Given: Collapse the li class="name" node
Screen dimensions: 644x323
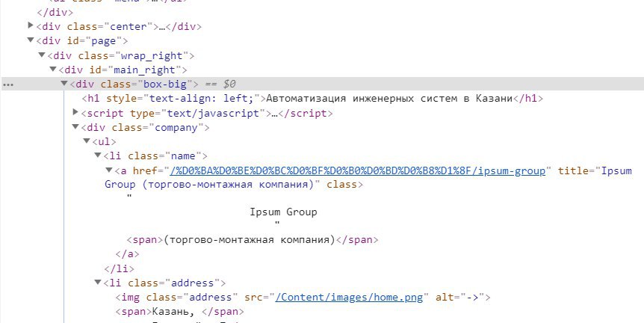Looking at the screenshot, I should pos(97,156).
